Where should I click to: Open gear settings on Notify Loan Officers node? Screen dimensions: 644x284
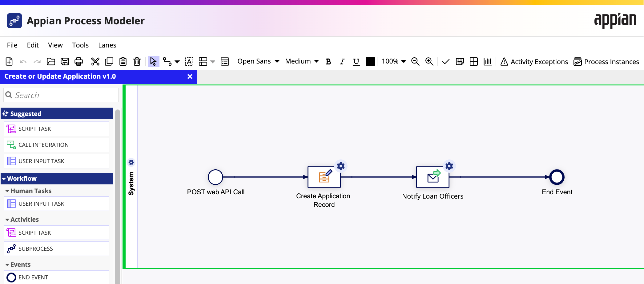449,166
